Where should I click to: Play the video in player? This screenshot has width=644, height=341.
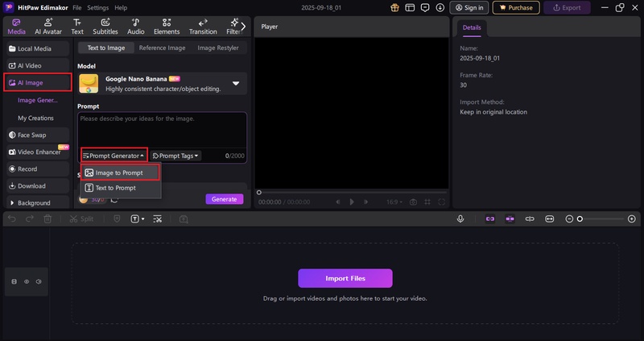(352, 202)
